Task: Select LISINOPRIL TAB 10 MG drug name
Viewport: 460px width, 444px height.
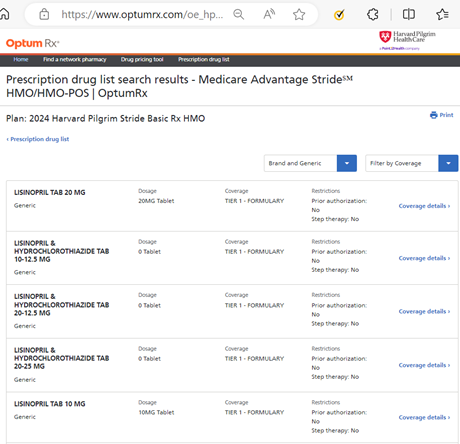Action: (x=50, y=404)
